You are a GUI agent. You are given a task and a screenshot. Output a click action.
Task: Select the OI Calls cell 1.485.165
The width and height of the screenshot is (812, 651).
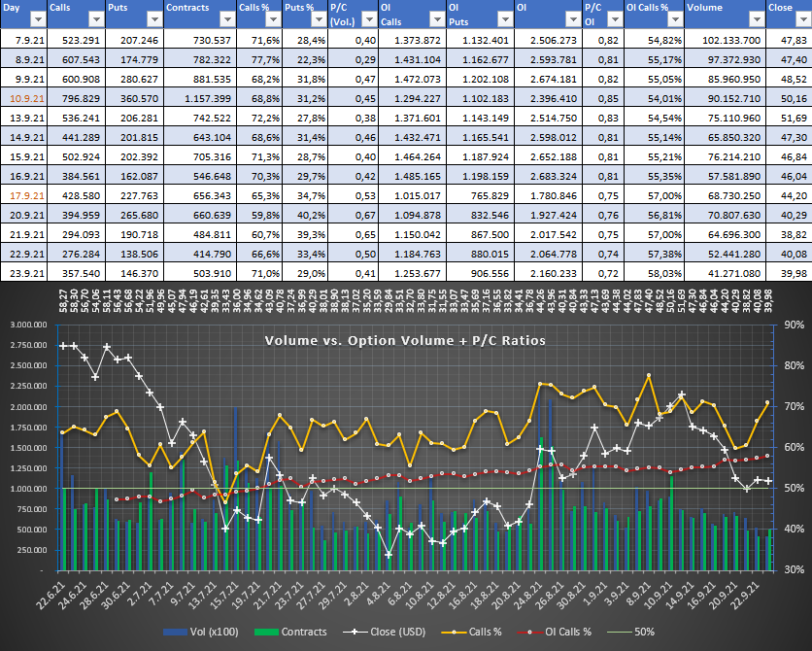click(x=413, y=176)
